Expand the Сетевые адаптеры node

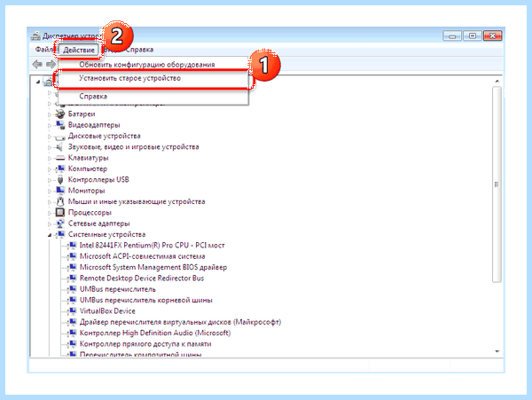50,224
